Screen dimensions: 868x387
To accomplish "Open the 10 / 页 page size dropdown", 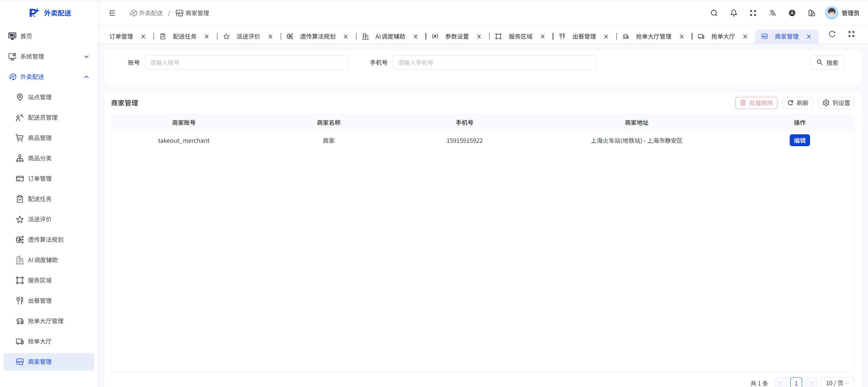I will pyautogui.click(x=837, y=383).
